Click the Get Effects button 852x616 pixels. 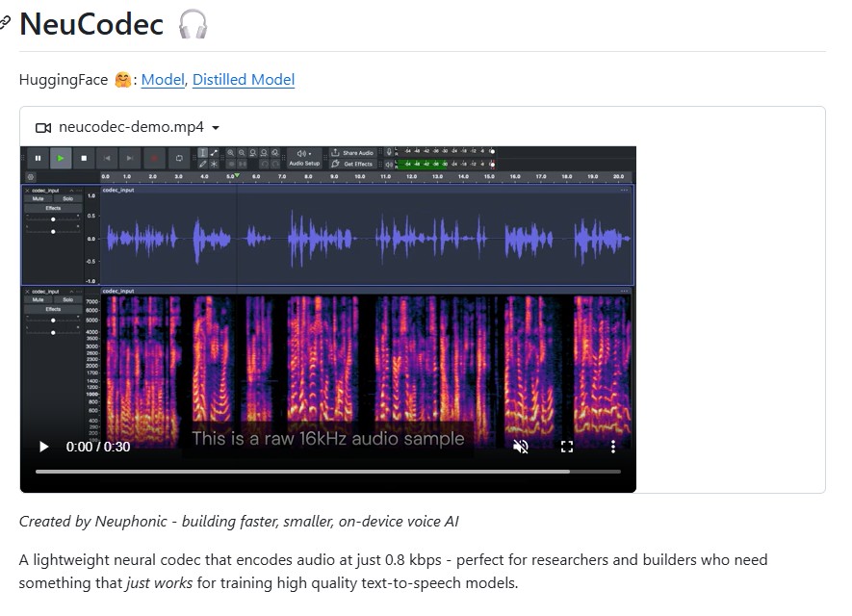[352, 164]
